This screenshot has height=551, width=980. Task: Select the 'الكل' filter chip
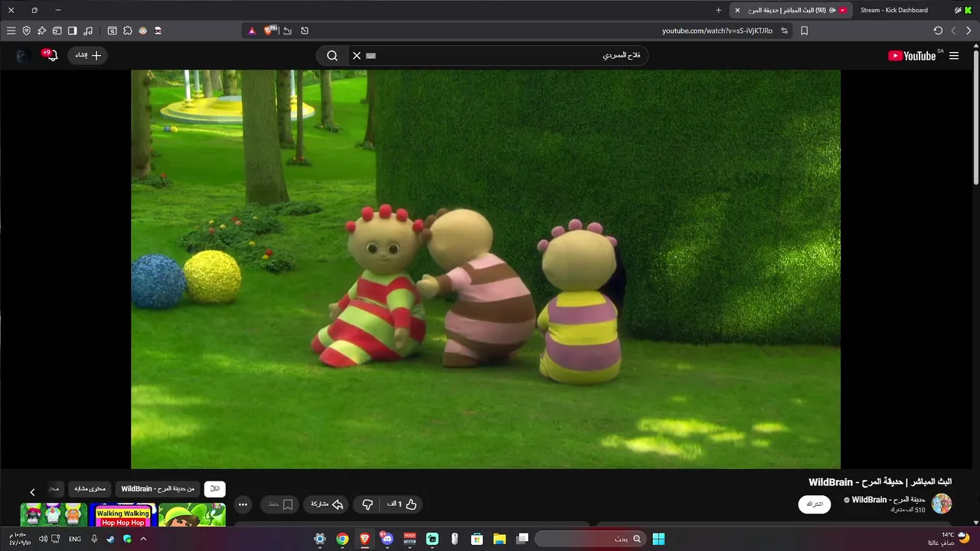(215, 489)
